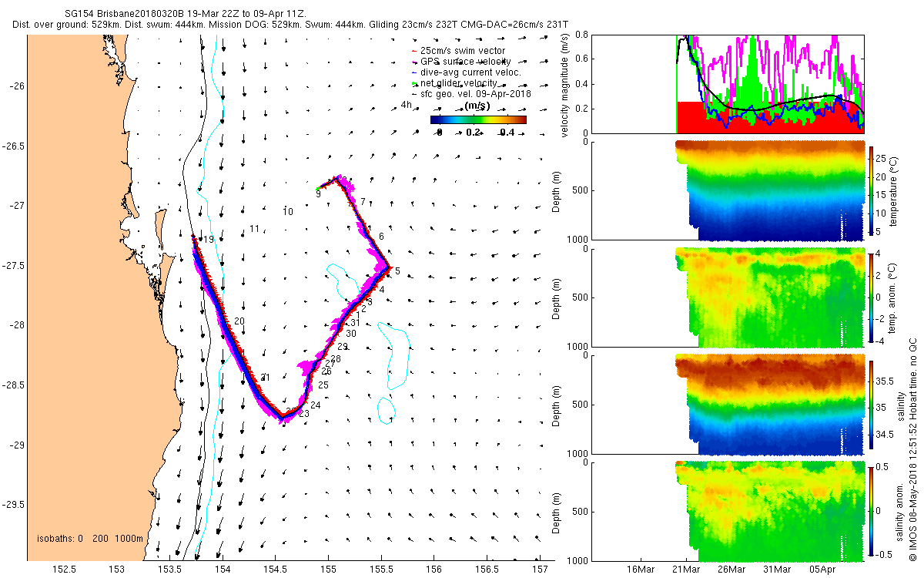924x578 pixels.
Task: Click the 05Apr date tick label
Action: pyautogui.click(x=824, y=570)
